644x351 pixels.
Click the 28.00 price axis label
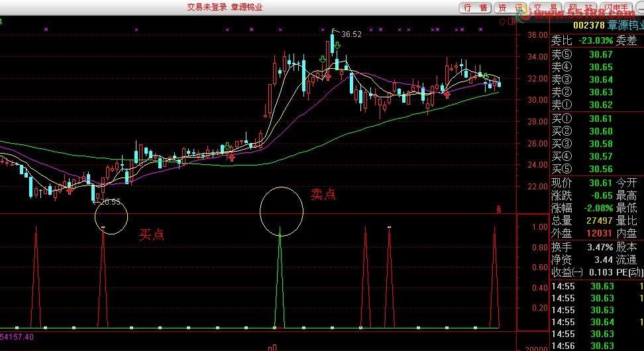[537, 121]
